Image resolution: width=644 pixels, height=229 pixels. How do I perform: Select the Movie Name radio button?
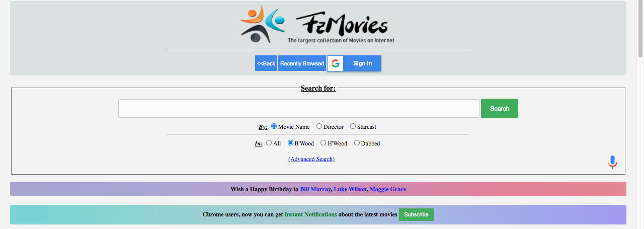coord(274,126)
